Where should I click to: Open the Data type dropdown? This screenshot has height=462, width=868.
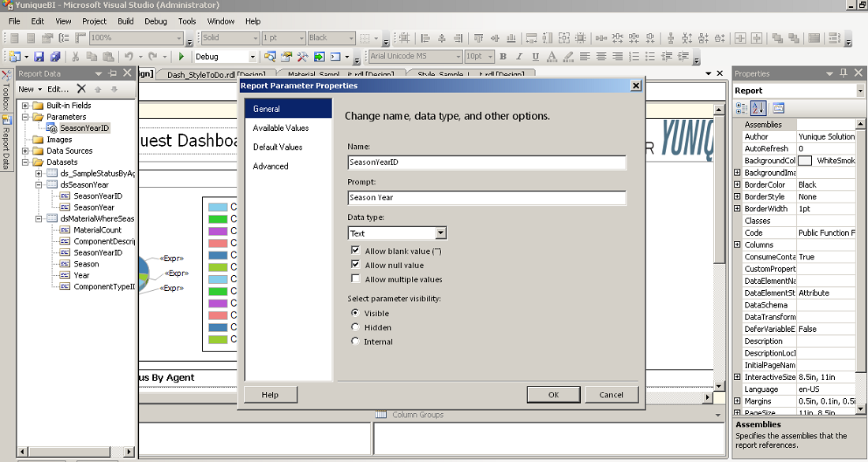(440, 233)
